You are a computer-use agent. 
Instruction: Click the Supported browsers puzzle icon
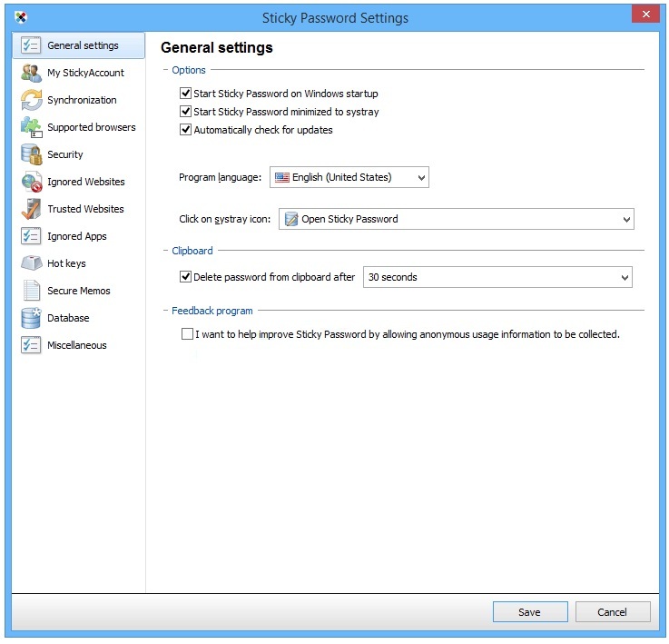click(x=31, y=127)
